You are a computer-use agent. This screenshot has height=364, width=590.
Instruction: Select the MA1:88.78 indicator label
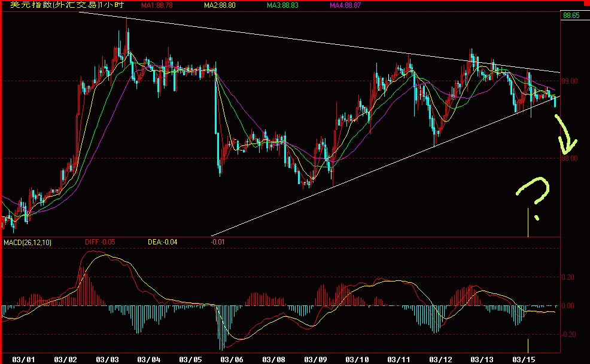click(157, 5)
